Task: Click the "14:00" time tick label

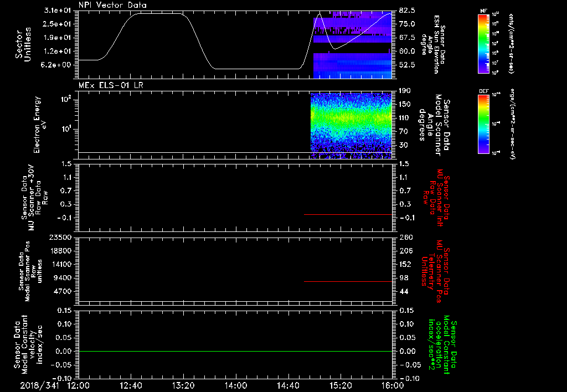Action: [x=236, y=385]
